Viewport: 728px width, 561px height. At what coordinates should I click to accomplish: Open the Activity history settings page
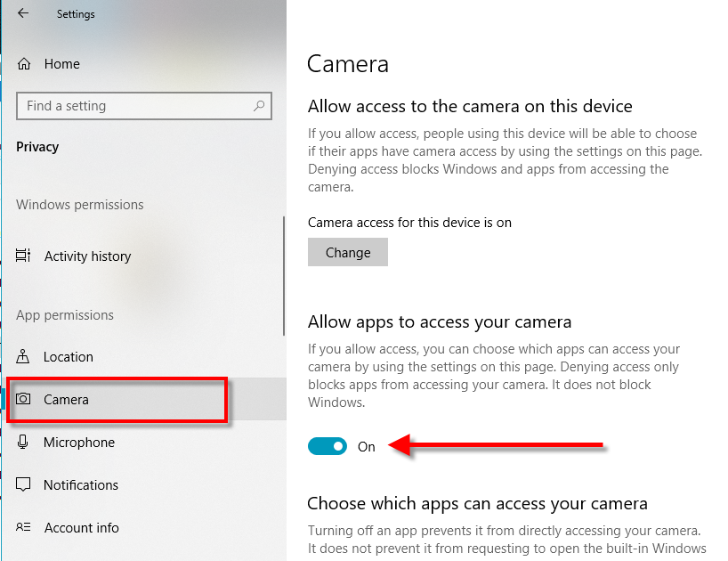click(x=87, y=256)
